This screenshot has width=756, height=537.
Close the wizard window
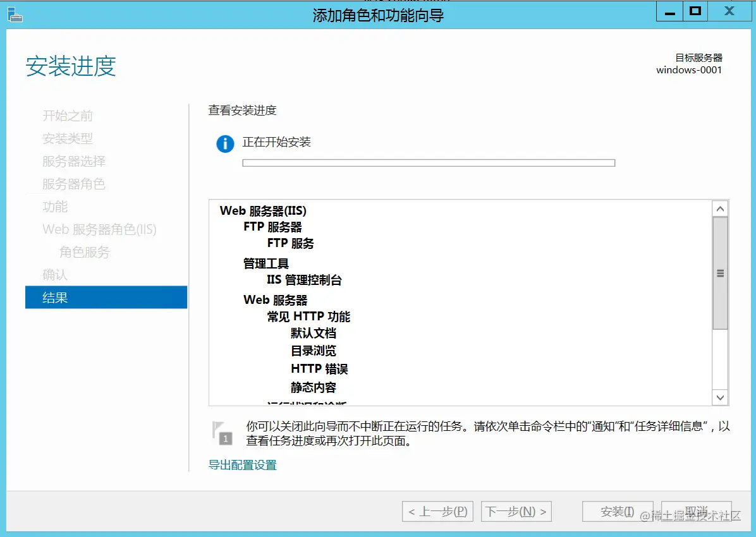(x=729, y=11)
